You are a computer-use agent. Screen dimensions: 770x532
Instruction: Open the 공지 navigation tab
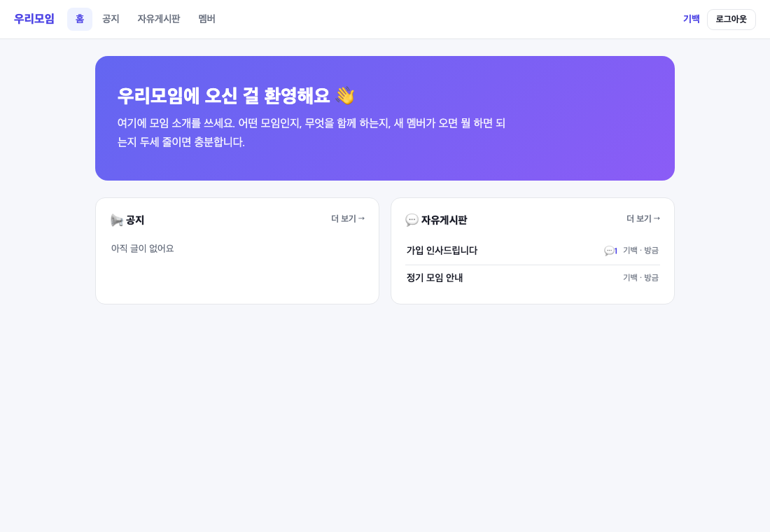(x=111, y=19)
